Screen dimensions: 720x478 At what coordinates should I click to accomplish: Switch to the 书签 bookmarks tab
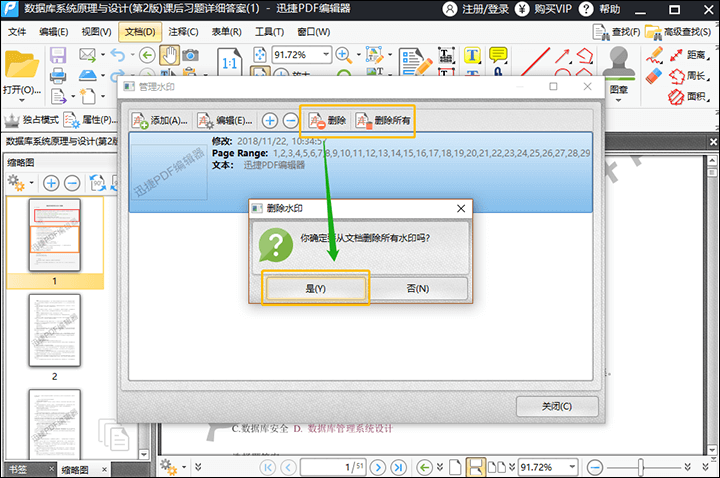pyautogui.click(x=20, y=469)
